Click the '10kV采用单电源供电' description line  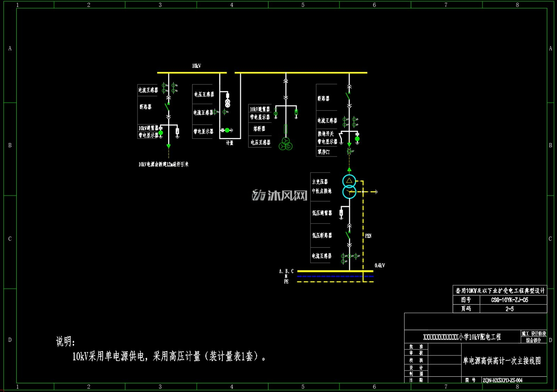pyautogui.click(x=169, y=356)
